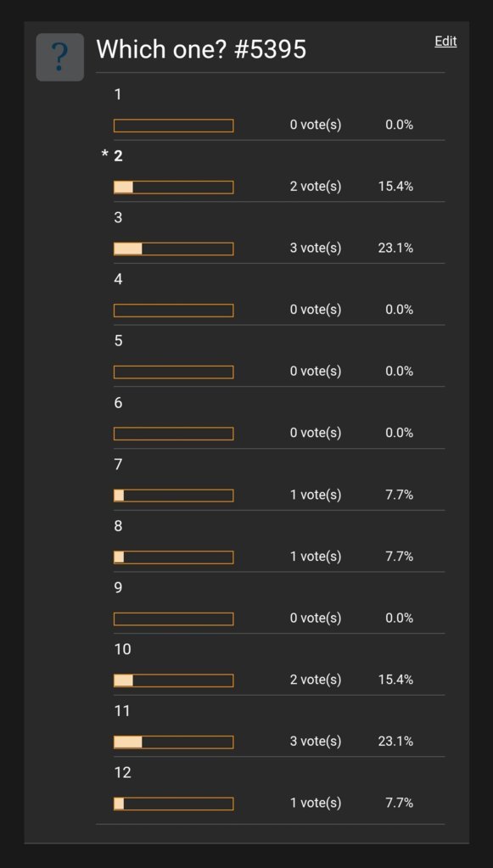This screenshot has width=493, height=868.
Task: Click the question mark poll icon
Action: coord(59,57)
